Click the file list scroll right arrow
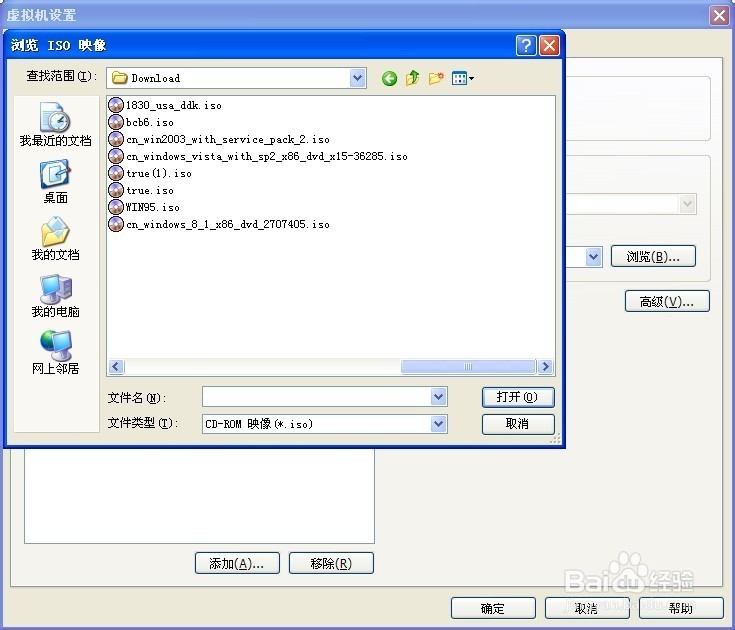This screenshot has width=735, height=630. coord(545,366)
